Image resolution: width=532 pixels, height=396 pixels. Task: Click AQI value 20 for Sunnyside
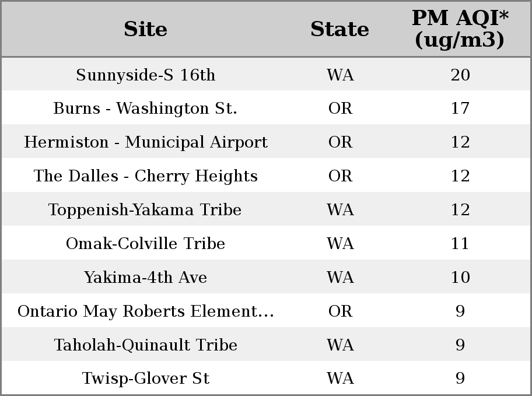(460, 75)
